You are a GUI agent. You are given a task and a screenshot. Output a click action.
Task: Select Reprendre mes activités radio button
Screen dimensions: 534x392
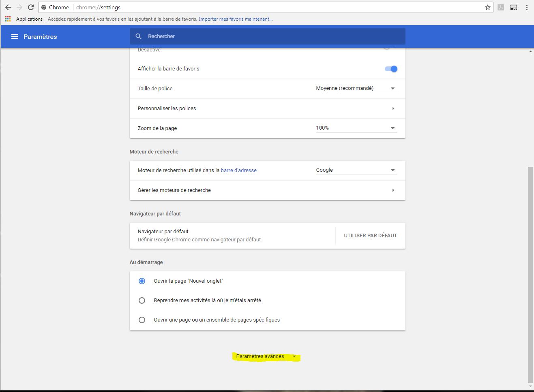click(x=142, y=300)
